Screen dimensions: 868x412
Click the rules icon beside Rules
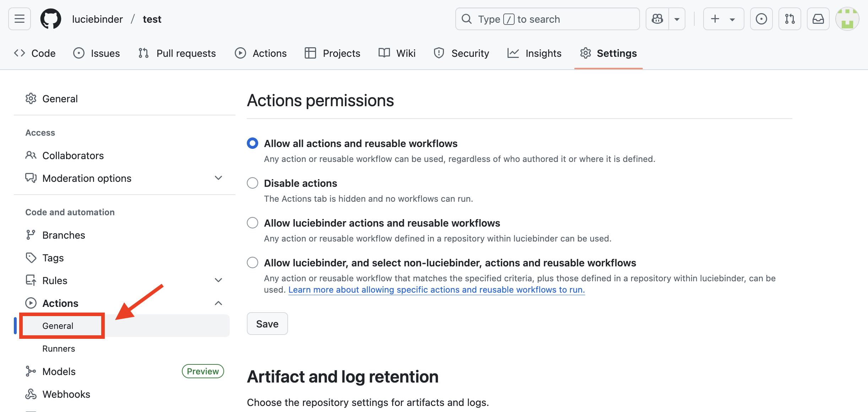[x=31, y=280]
